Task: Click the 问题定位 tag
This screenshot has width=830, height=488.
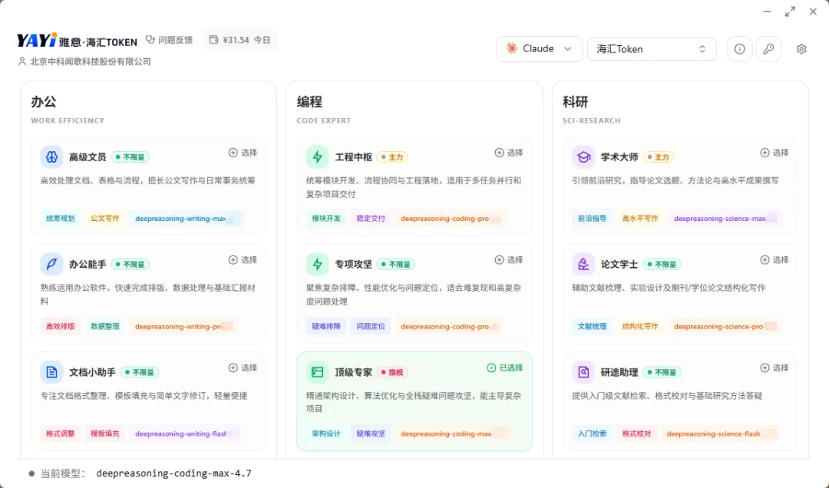Action: click(x=371, y=326)
